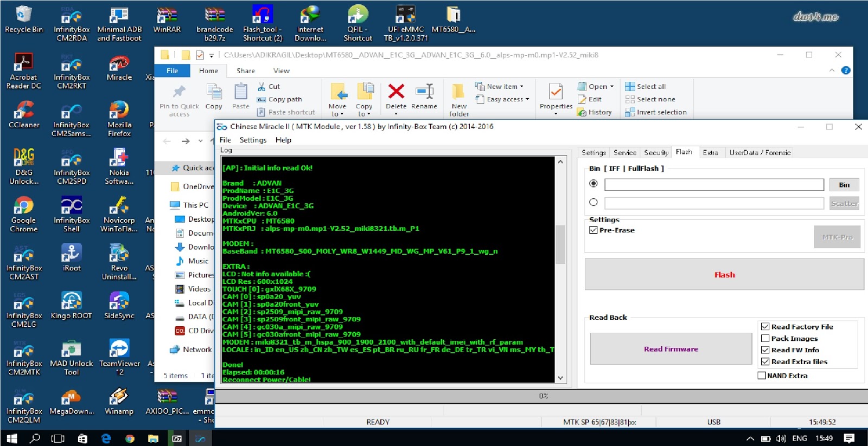Collapse the Explorer ribbon chevron
Viewport: 868px width, 446px height.
(x=832, y=70)
